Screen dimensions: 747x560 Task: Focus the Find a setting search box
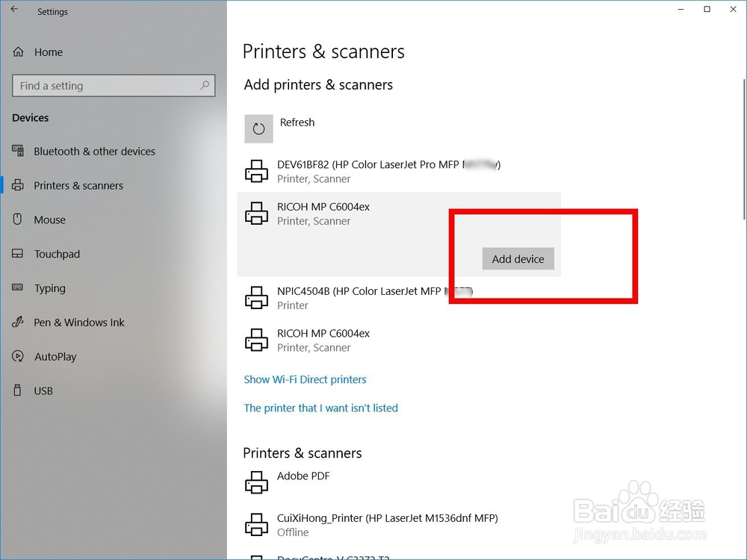coord(114,86)
